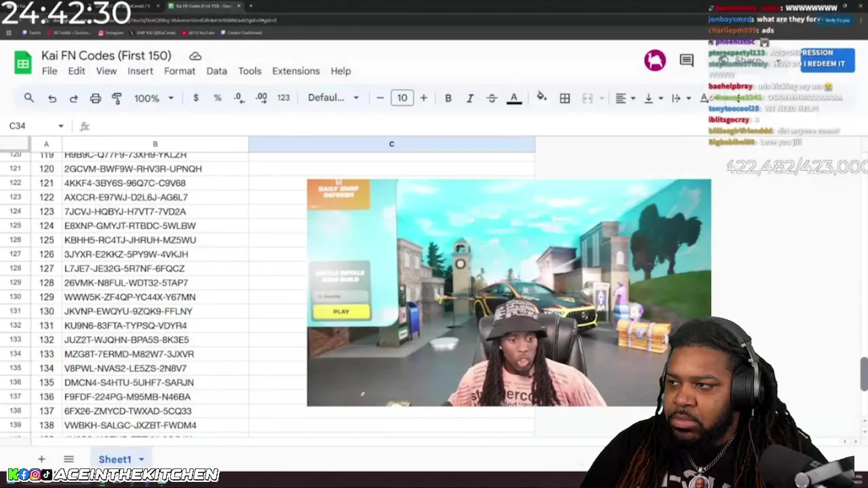Screen dimensions: 868x488
Task: Open the Tools menu
Action: pos(250,71)
